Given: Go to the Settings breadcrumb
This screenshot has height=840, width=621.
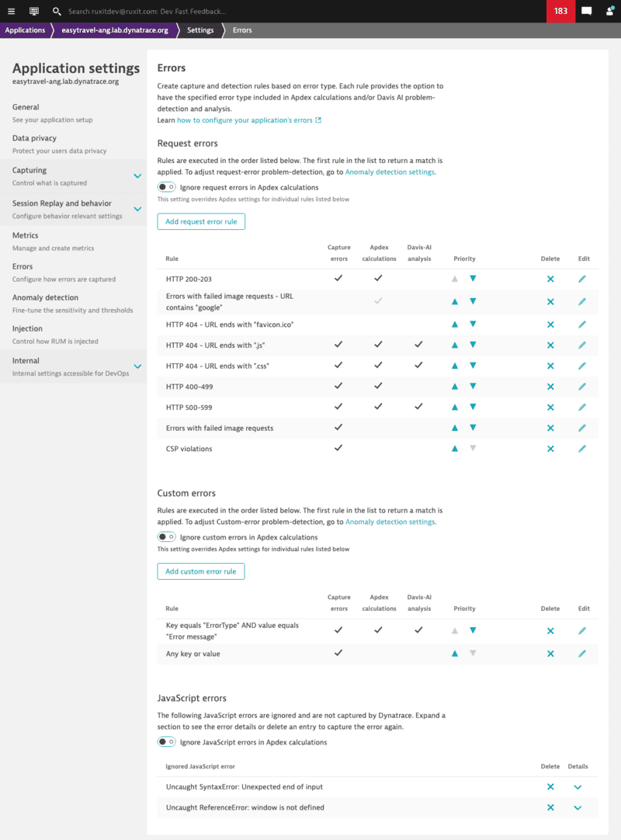Looking at the screenshot, I should (200, 30).
